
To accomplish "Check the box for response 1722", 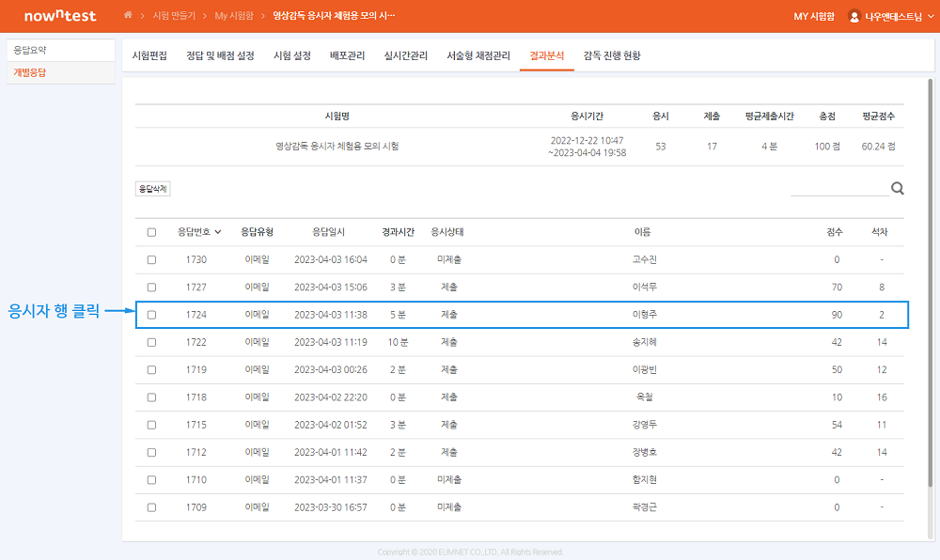I will tap(151, 343).
